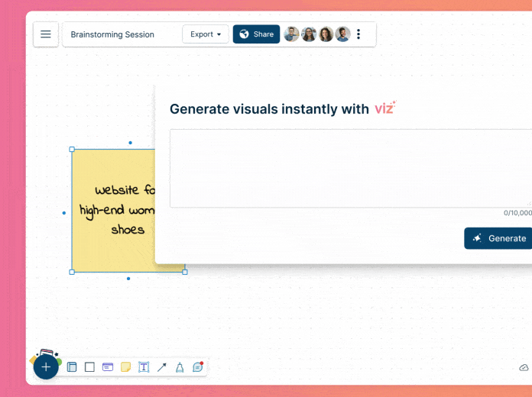Image resolution: width=532 pixels, height=397 pixels.
Task: Click the first collaborator avatar
Action: (291, 34)
